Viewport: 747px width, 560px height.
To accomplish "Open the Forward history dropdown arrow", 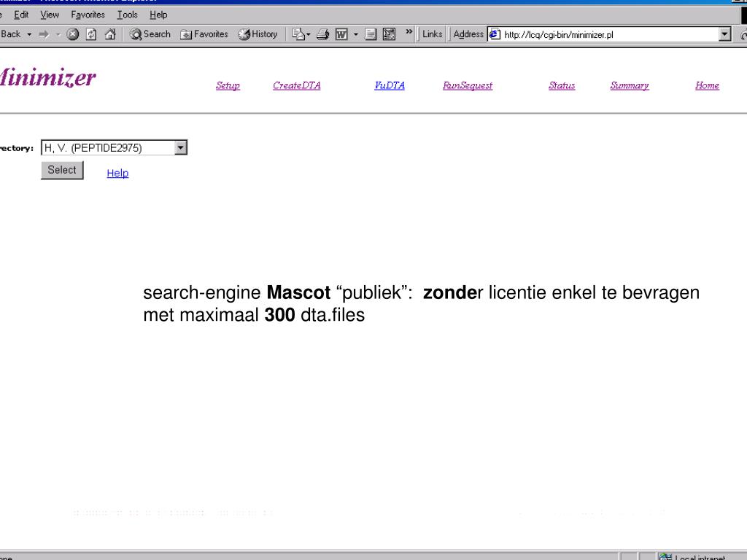I will (58, 34).
